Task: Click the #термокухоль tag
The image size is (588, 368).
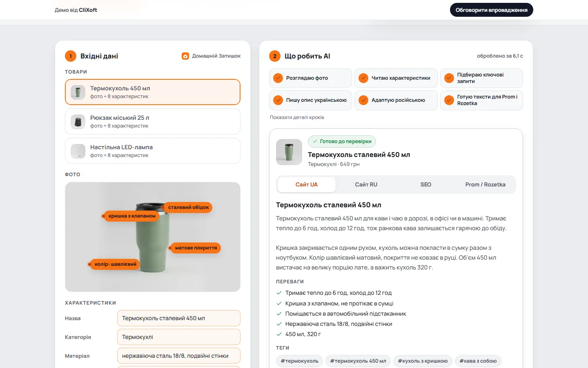Action: (x=300, y=361)
